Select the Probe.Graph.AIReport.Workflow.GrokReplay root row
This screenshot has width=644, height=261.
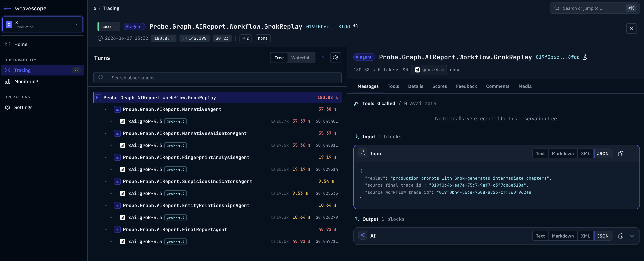(x=218, y=98)
